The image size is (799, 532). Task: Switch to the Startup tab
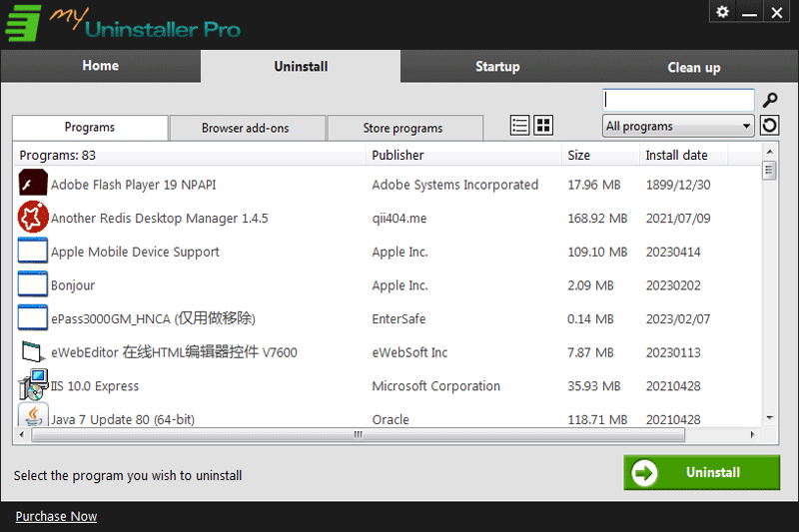[497, 67]
